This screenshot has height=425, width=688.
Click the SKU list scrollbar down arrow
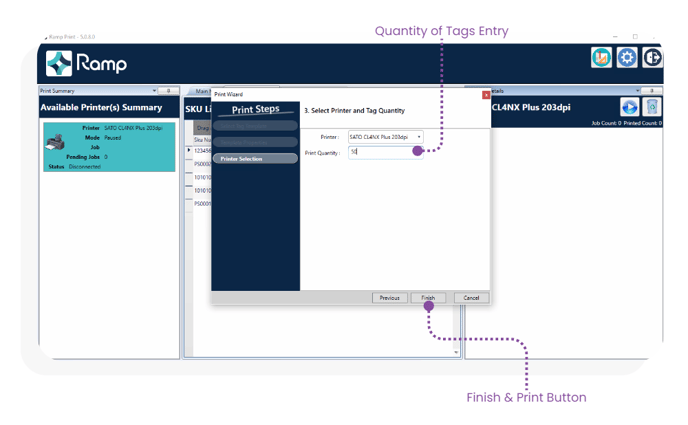coord(456,352)
